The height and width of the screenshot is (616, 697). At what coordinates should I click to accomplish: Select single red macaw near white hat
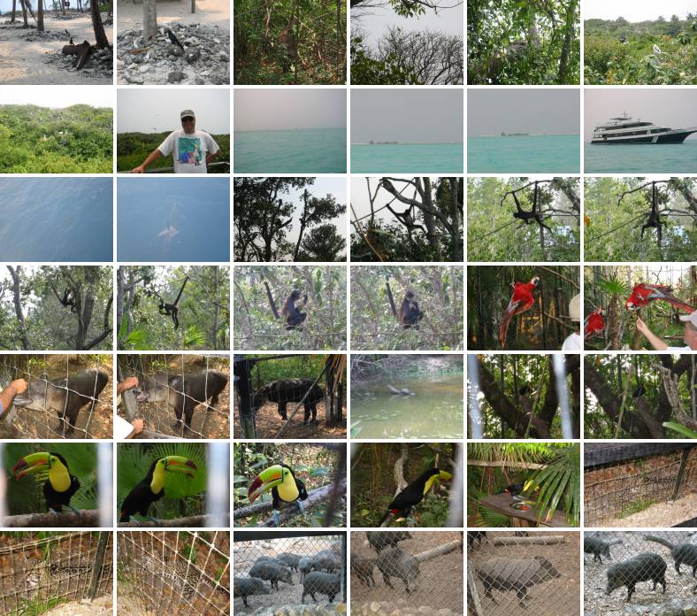coord(524,308)
